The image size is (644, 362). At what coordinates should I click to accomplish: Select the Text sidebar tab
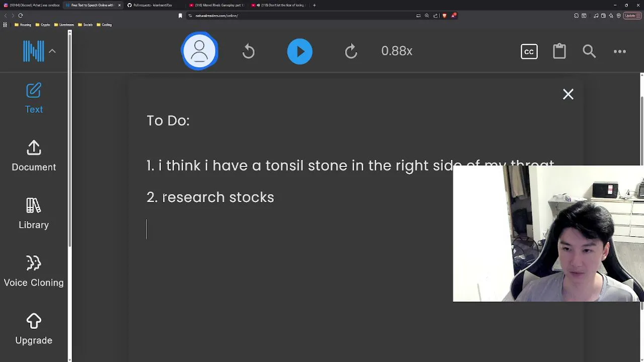click(34, 99)
